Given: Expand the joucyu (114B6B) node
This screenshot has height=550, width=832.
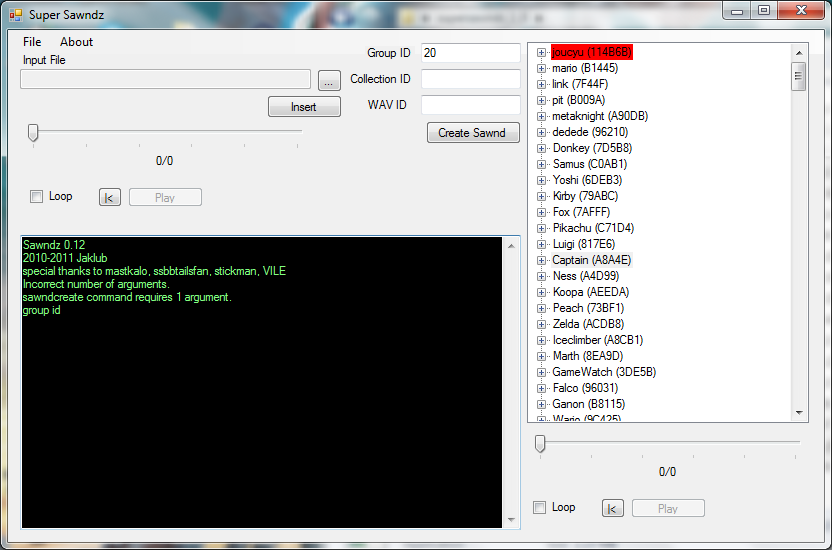Looking at the screenshot, I should point(541,53).
